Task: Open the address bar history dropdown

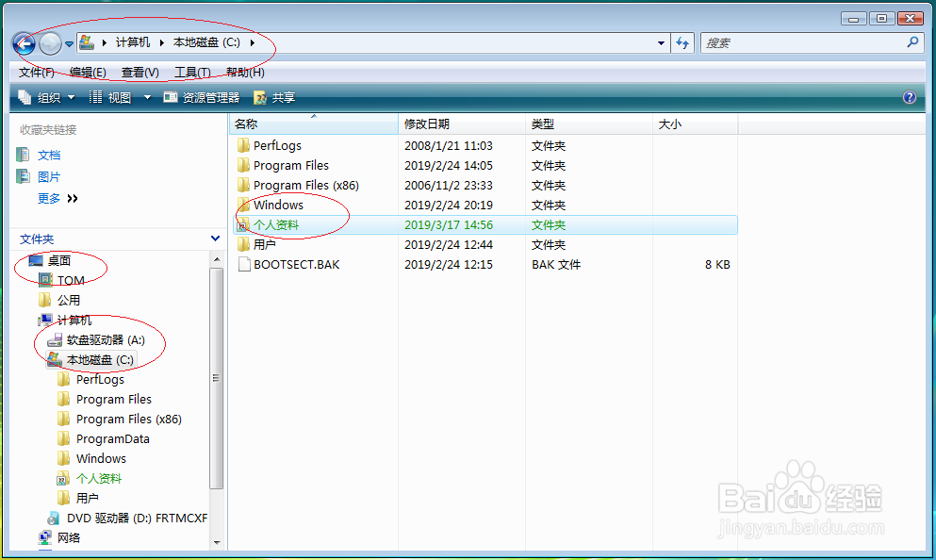Action: click(x=661, y=43)
